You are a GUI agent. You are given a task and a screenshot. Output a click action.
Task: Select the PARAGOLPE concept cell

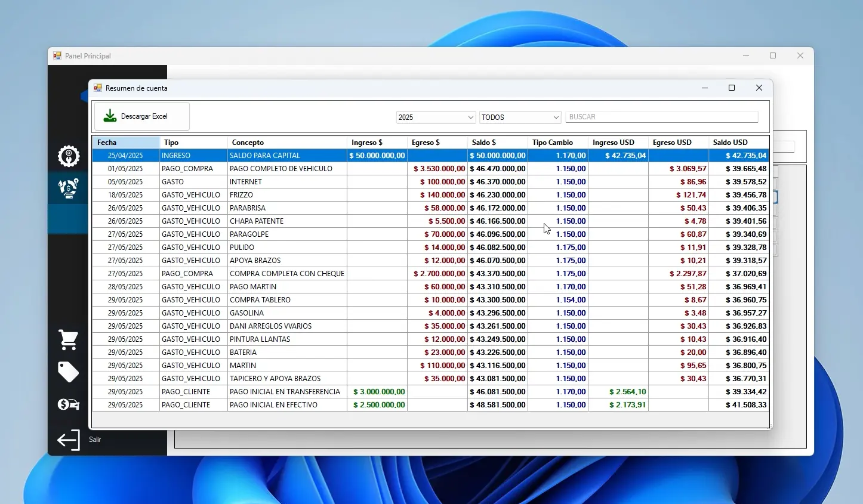click(287, 234)
